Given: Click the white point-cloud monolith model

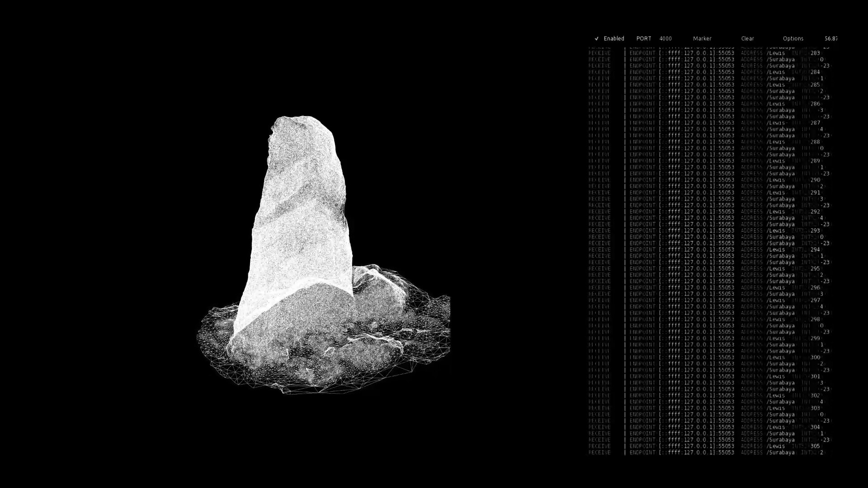Looking at the screenshot, I should click(298, 203).
